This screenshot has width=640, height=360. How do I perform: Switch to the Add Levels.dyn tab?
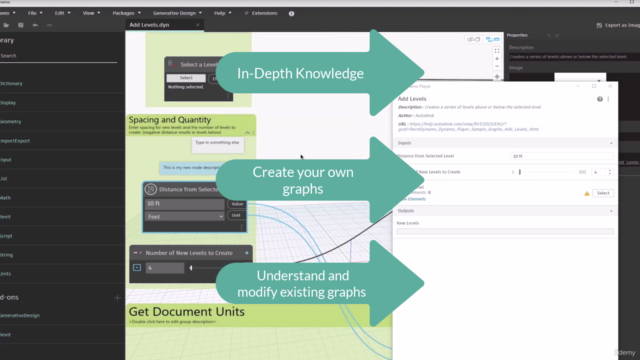[x=149, y=25]
